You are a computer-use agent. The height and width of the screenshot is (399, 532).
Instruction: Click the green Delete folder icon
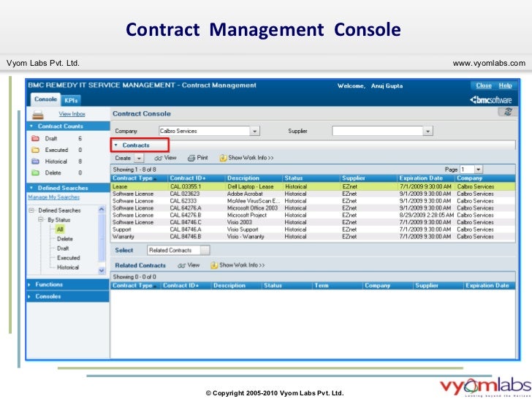coord(35,172)
